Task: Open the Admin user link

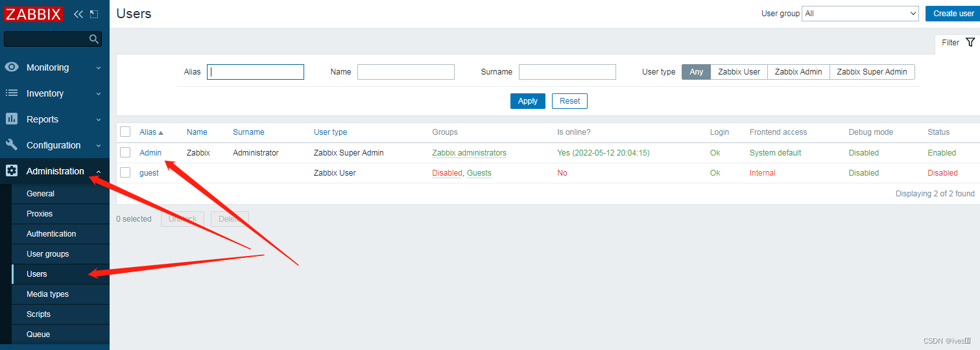Action: (150, 153)
